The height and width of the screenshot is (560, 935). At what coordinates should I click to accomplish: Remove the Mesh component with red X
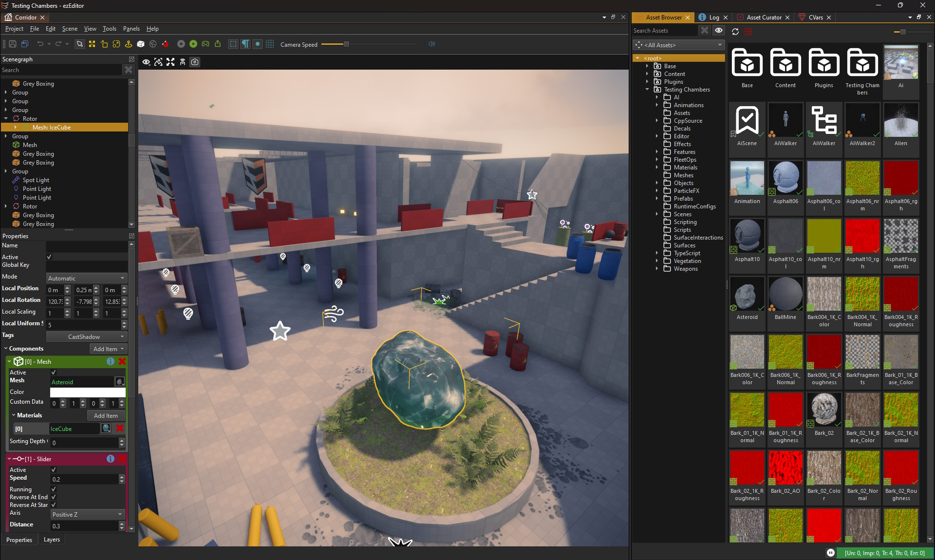pyautogui.click(x=122, y=361)
